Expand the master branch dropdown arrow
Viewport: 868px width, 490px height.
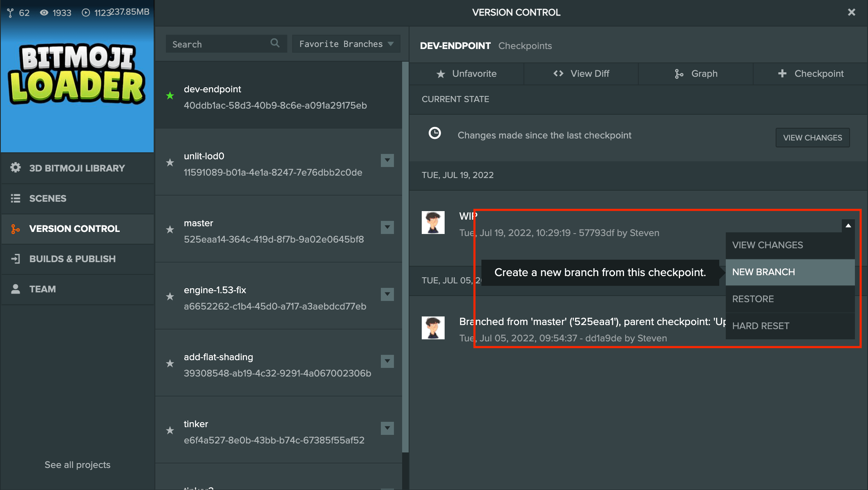pos(387,227)
